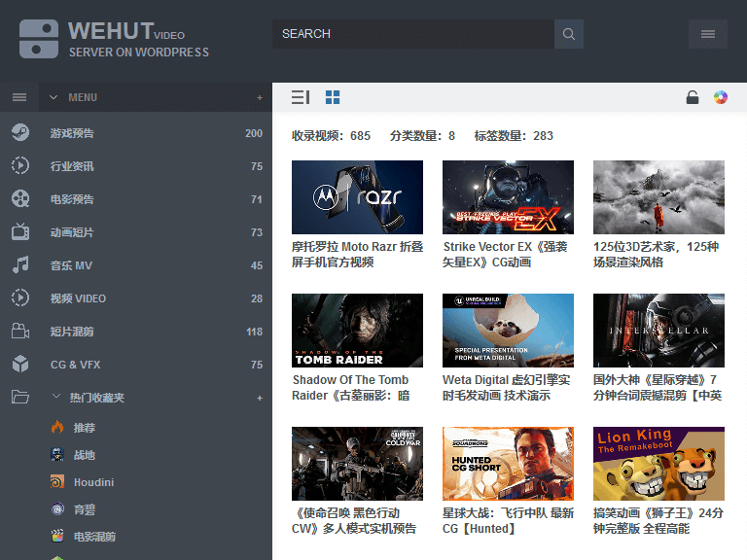
Task: Collapse the 热门收藏夹 chevron
Action: click(56, 397)
